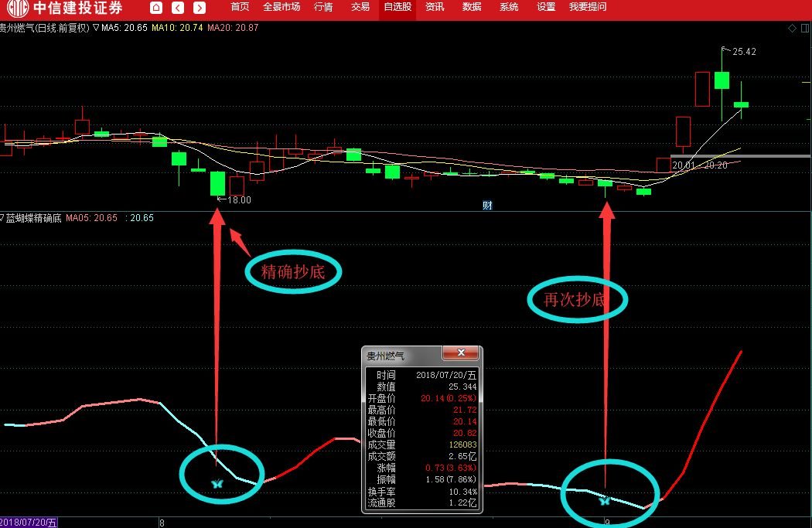Viewport: 812px width, 528px height.
Task: Click the MA20: 20.87 label
Action: point(233,27)
